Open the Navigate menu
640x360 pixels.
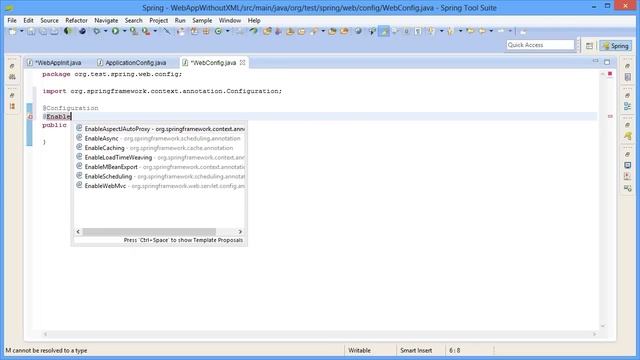pos(106,20)
